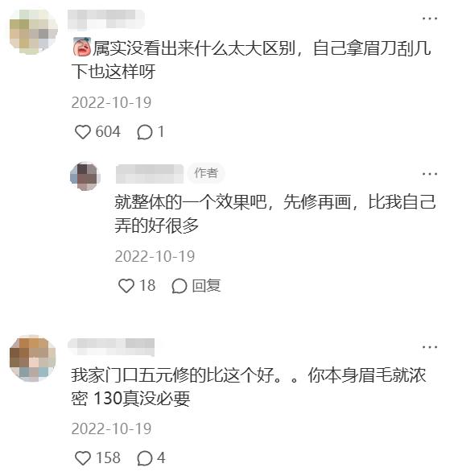Open the three-dot menu for the author's reply
The height and width of the screenshot is (476, 450).
pyautogui.click(x=430, y=174)
